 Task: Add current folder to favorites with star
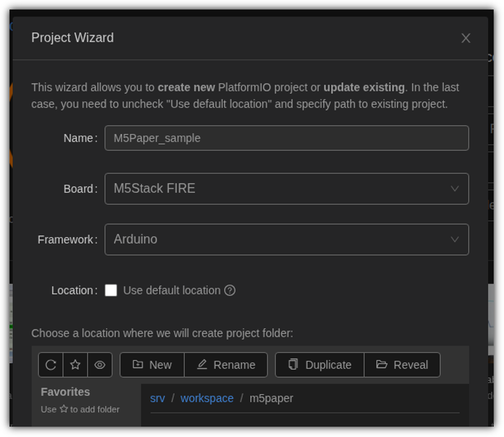(x=75, y=364)
